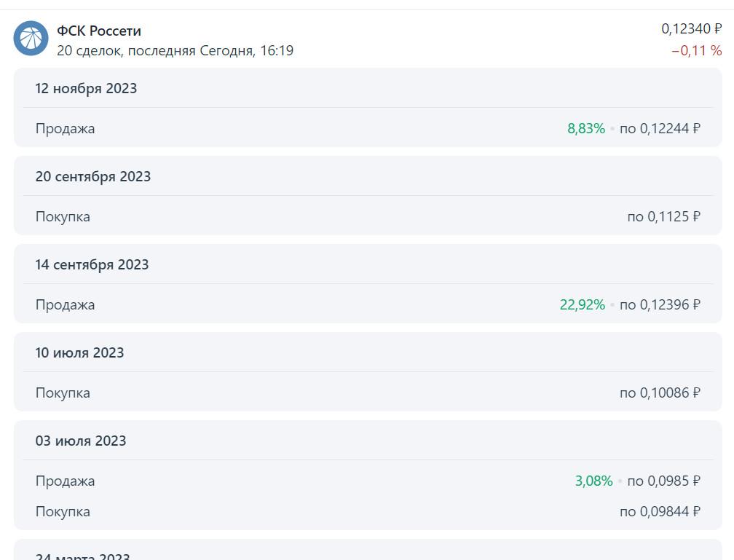734x560 pixels.
Task: Click the −0,11 % daily change value
Action: point(697,50)
